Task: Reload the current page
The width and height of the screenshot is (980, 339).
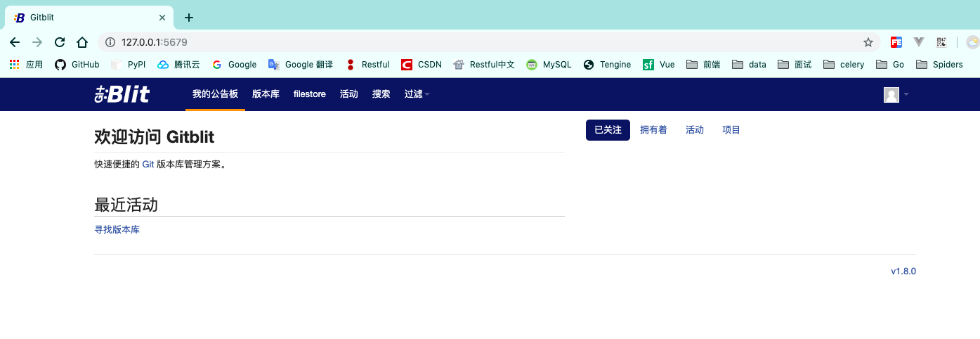Action: point(60,42)
